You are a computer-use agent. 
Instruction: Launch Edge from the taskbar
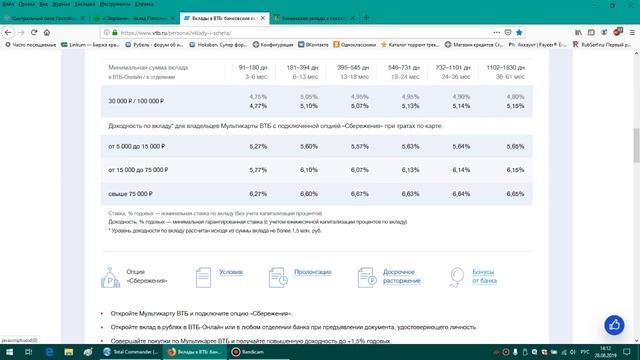(x=49, y=352)
